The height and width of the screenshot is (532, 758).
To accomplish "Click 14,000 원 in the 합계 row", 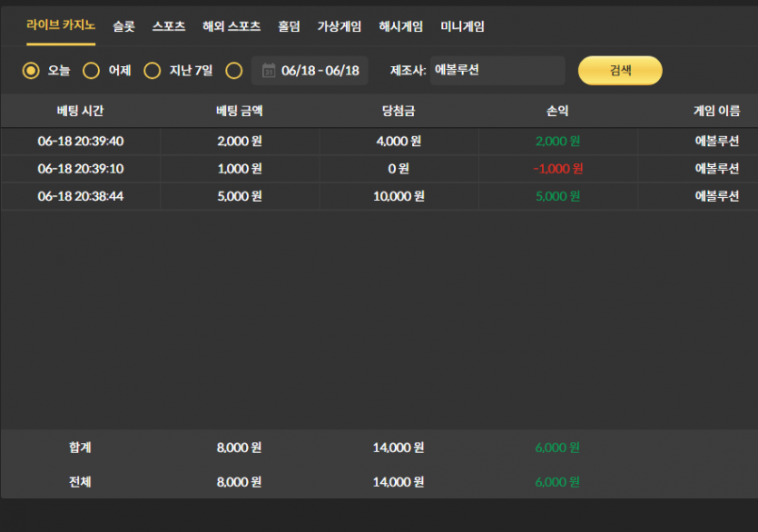I will [399, 448].
